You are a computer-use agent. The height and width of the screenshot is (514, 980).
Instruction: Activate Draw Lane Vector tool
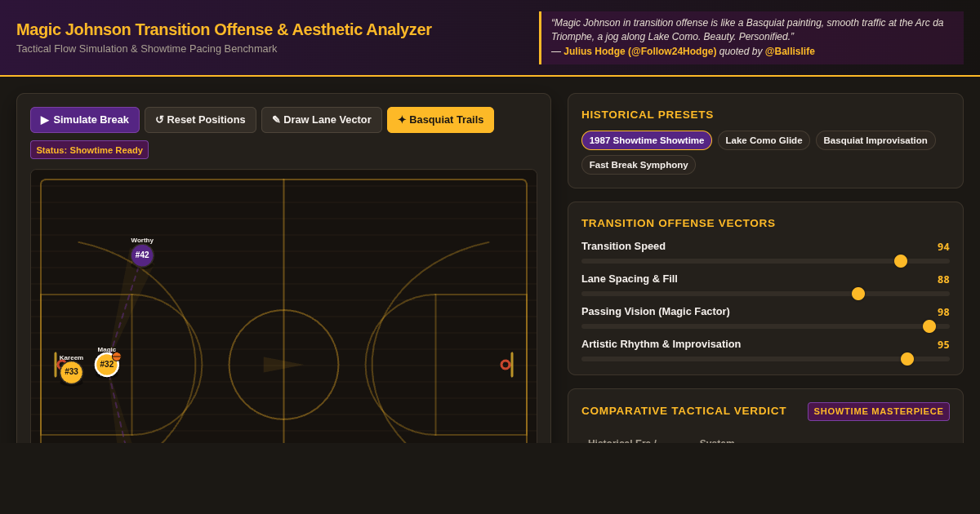322,120
